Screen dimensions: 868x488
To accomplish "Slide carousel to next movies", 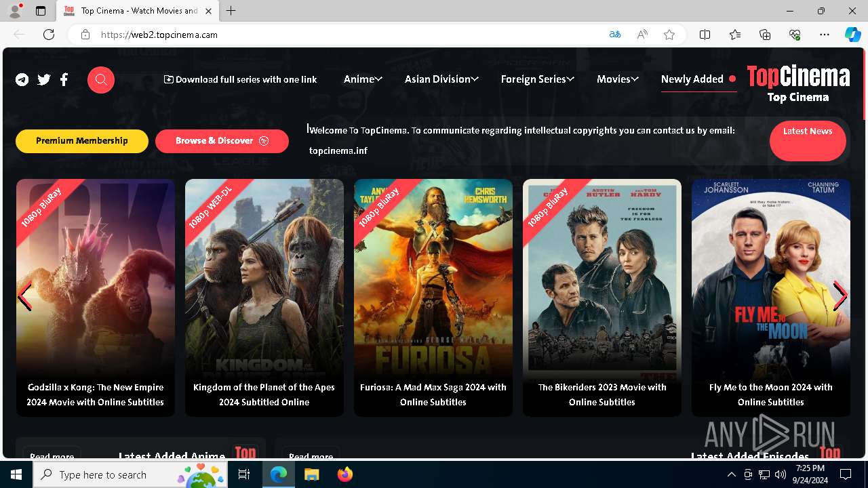I will click(840, 296).
